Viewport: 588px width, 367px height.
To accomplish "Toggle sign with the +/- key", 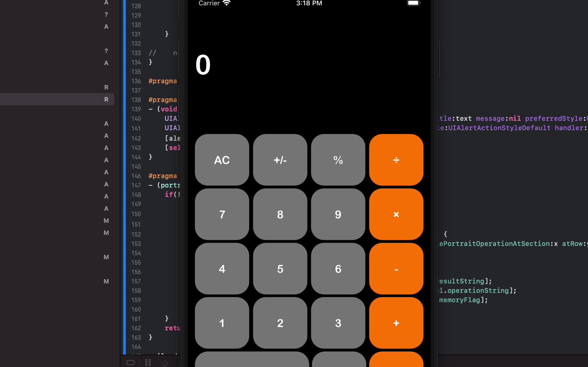I will point(280,160).
